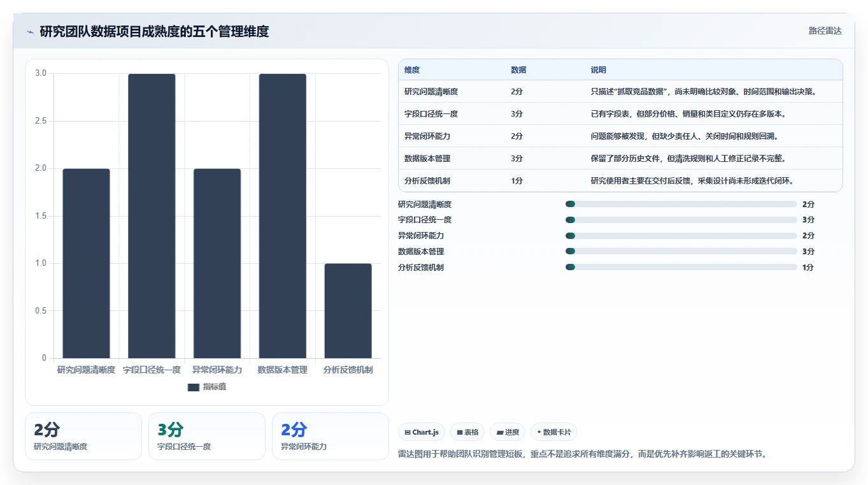868x485 pixels.
Task: Click the 说明 column header
Action: [x=599, y=70]
